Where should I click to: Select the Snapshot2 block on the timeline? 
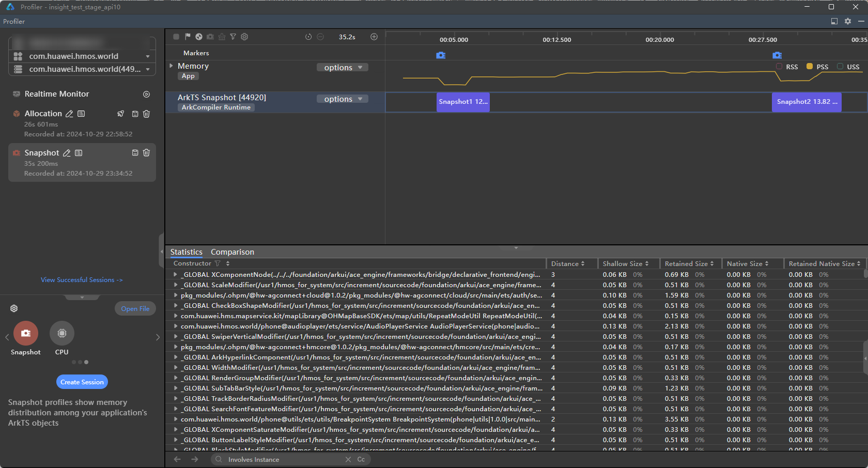point(806,102)
